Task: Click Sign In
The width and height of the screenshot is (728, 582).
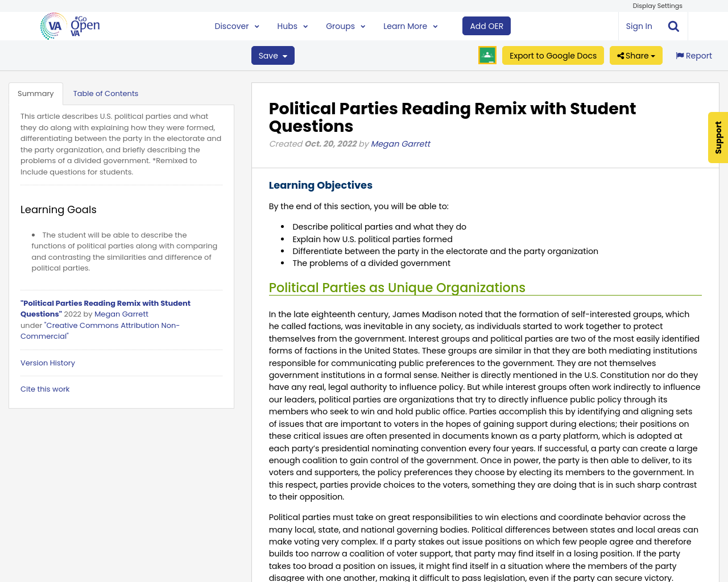Action: 639,25
